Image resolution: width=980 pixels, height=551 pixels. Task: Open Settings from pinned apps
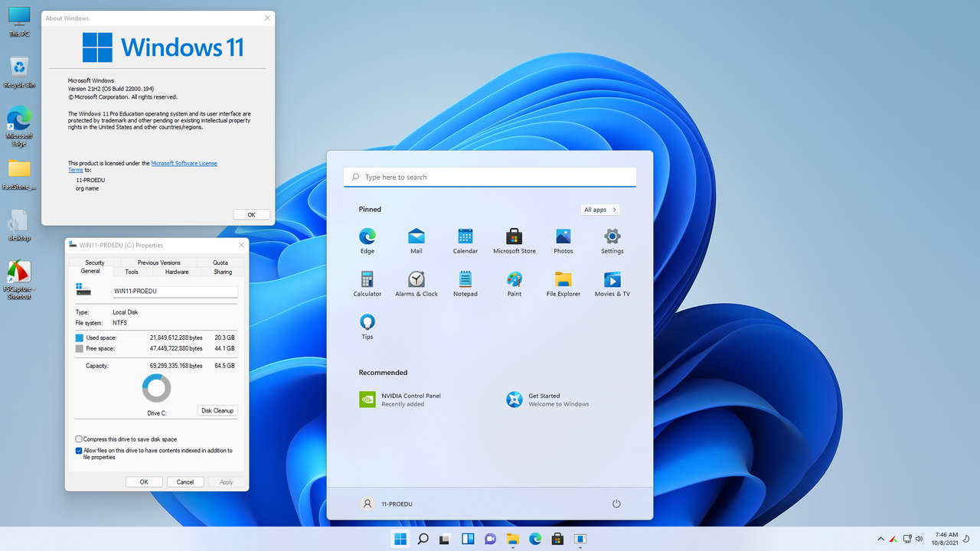[x=612, y=240]
